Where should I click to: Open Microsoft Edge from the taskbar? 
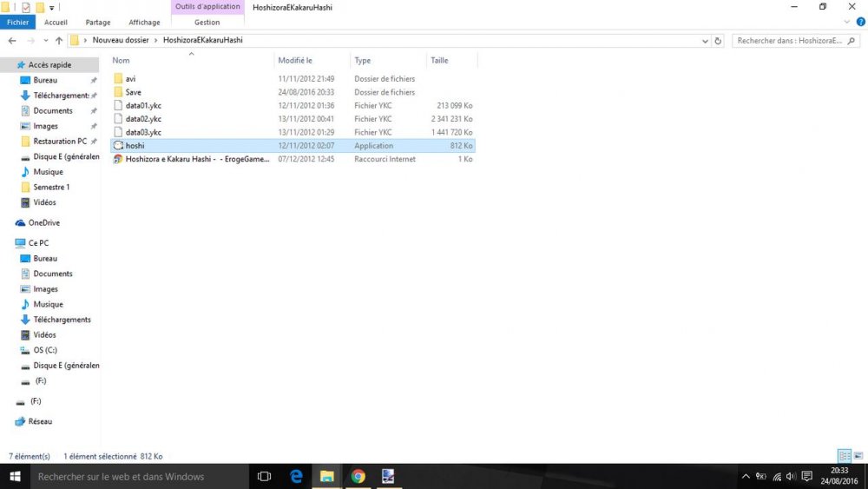296,476
